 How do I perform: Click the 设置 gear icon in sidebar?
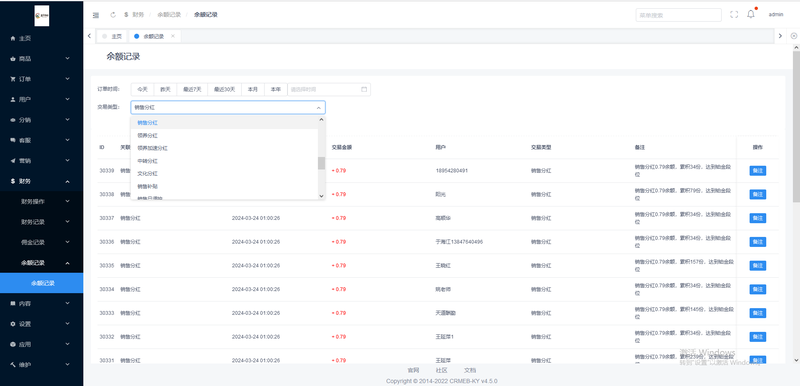tap(13, 324)
